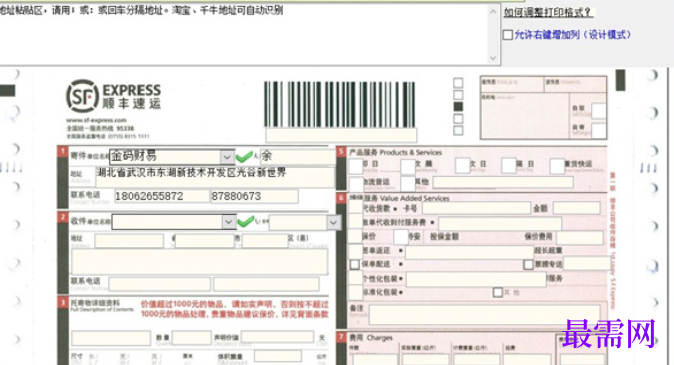
Task: Tick 其他 checkbox in value added services
Action: click(498, 292)
